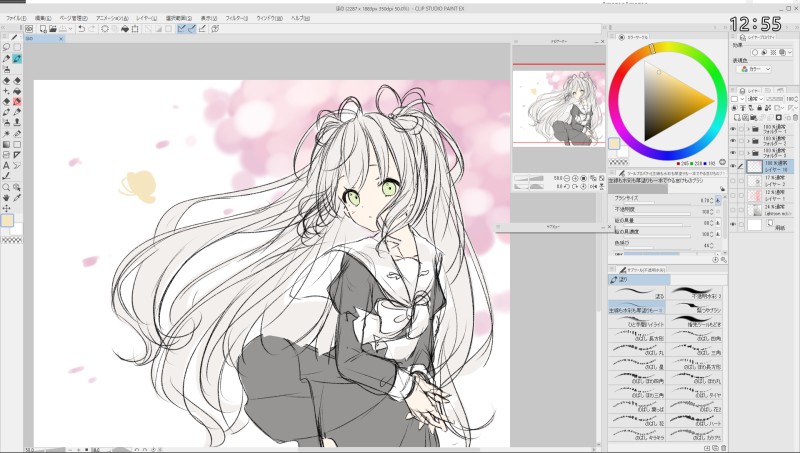
Task: Select the Text tool in toolbox
Action: [6, 165]
